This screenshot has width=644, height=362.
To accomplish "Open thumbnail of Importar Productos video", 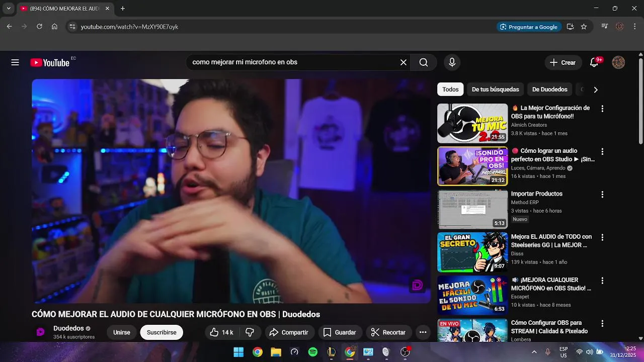I will pos(472,209).
